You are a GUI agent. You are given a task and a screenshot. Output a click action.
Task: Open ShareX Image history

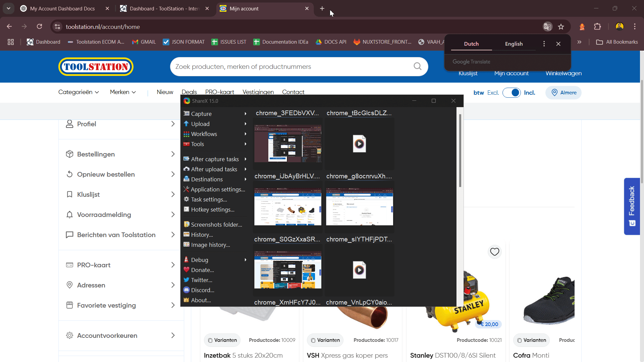[210, 244]
